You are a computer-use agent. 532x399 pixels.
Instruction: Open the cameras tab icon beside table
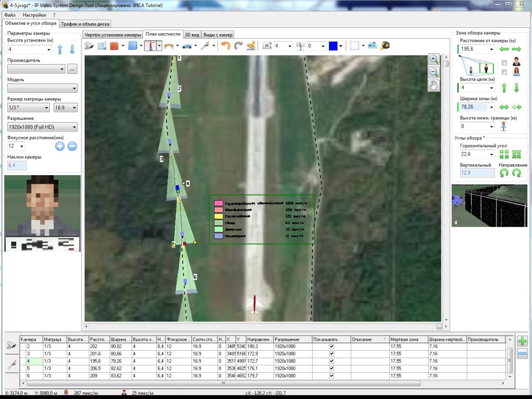click(x=12, y=345)
